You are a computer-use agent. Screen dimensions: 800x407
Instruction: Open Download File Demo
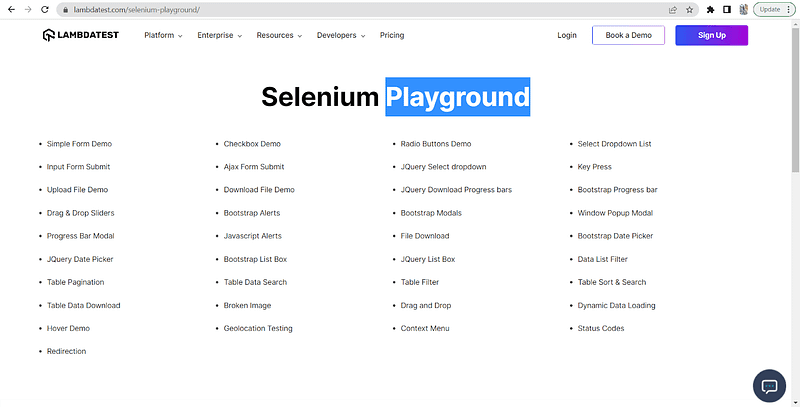[259, 190]
